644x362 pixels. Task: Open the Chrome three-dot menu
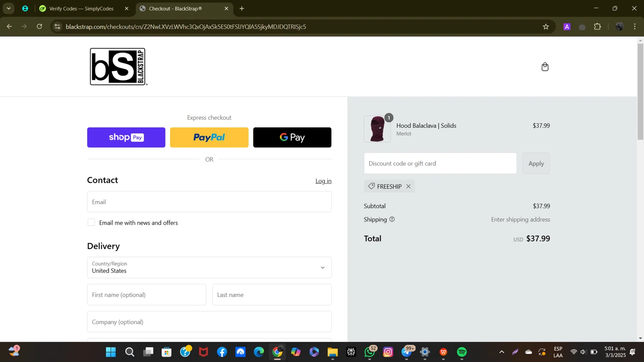635,27
